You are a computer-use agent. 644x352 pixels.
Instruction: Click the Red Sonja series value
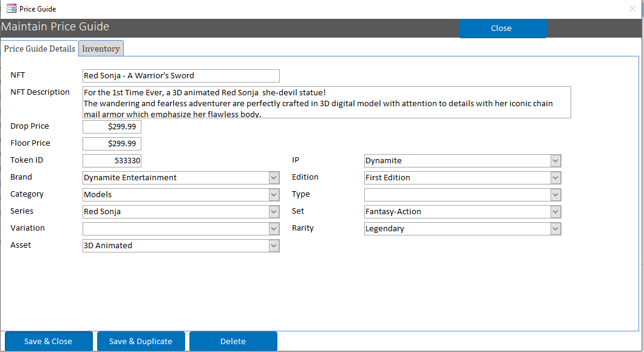(x=102, y=212)
